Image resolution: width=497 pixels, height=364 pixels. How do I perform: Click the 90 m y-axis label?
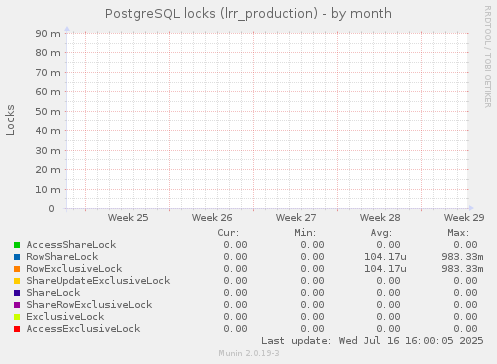(x=48, y=34)
